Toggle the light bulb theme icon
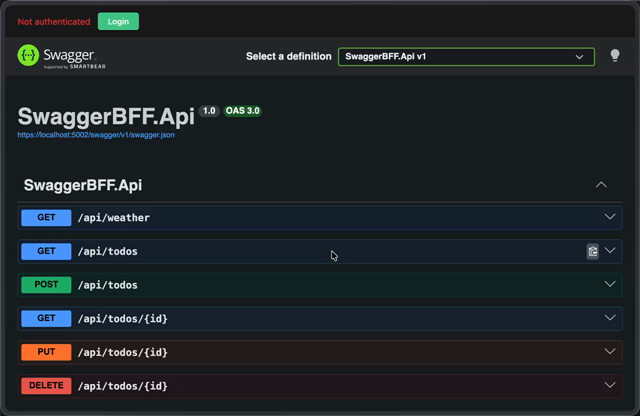 [x=615, y=56]
